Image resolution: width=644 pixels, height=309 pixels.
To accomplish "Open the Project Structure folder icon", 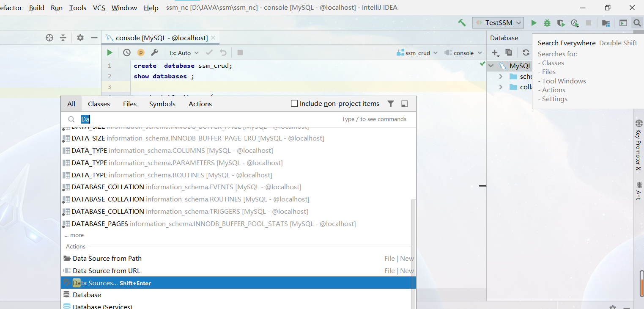I will [x=606, y=23].
